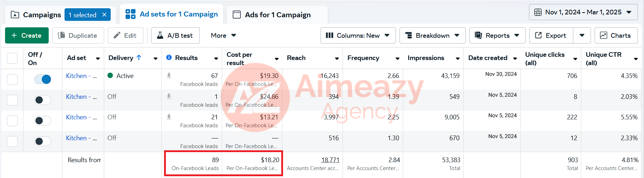644x178 pixels.
Task: Expand the Columns: New dropdown
Action: pos(358,35)
